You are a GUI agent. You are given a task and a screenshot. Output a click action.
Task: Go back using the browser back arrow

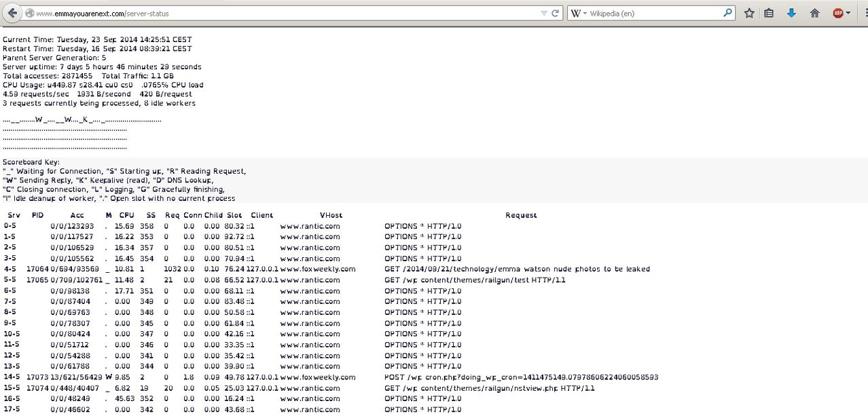pyautogui.click(x=12, y=13)
